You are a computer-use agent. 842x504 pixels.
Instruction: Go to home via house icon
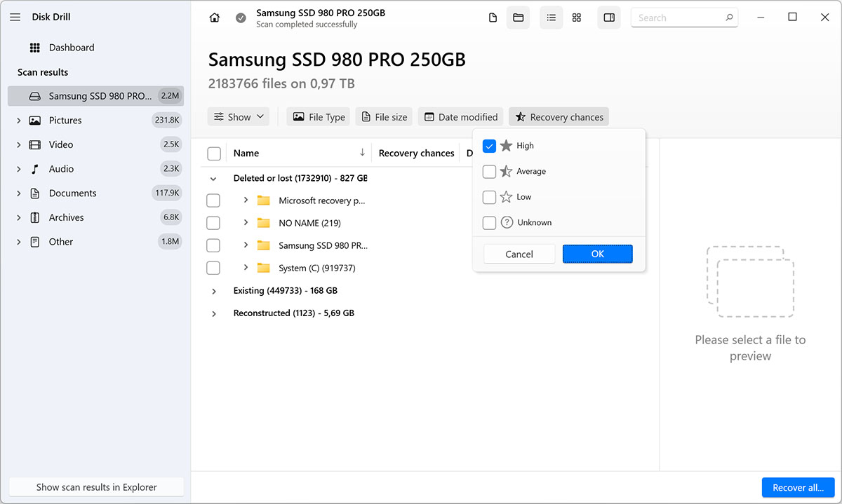click(215, 18)
